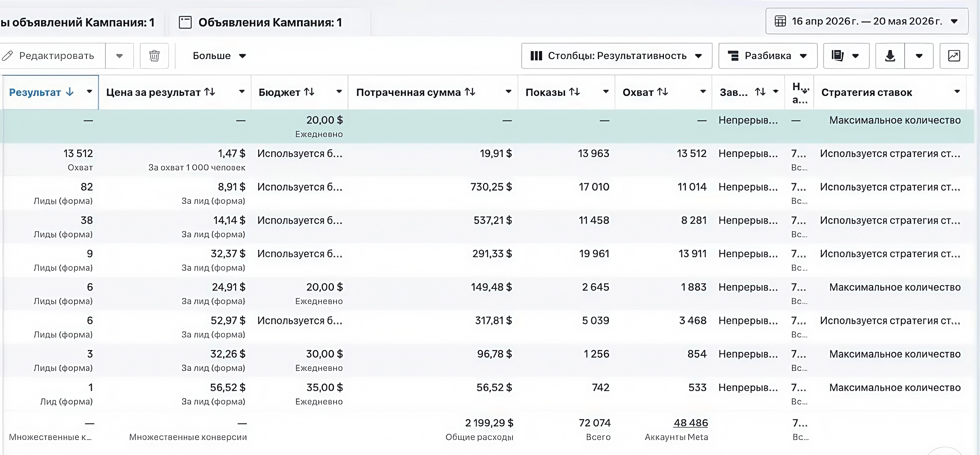Click the 19 961 impressions cell
This screenshot has width=980, height=455.
click(594, 254)
